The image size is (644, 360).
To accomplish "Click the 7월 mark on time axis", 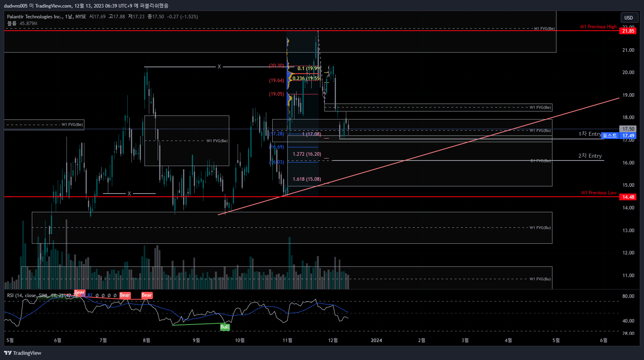I will coord(103,340).
